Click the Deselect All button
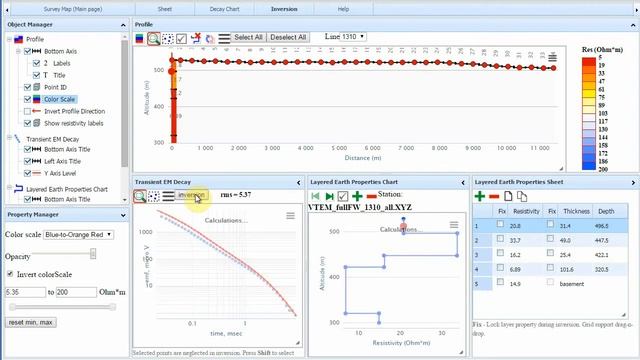 point(288,37)
